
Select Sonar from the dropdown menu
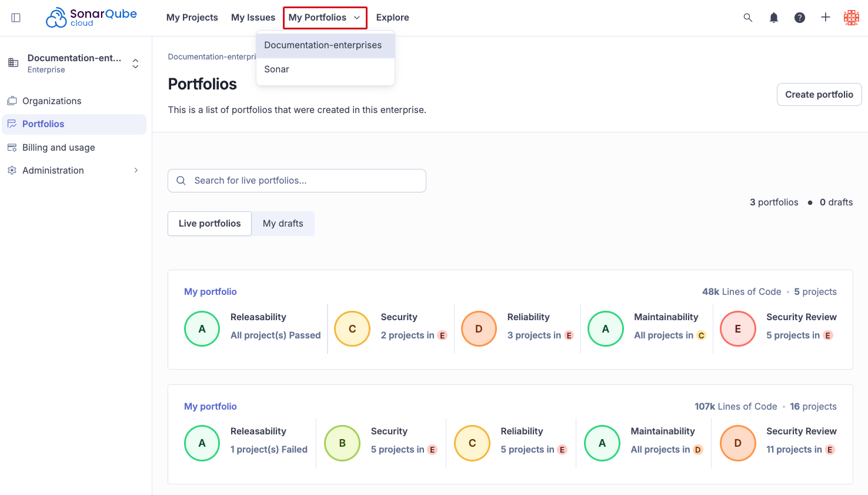(325, 69)
